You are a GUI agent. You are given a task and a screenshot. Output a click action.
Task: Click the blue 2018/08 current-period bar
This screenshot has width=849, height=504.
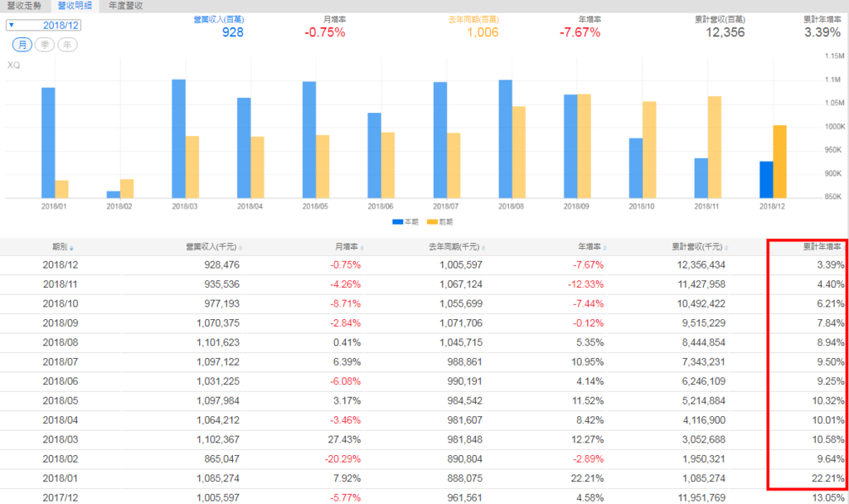505,139
